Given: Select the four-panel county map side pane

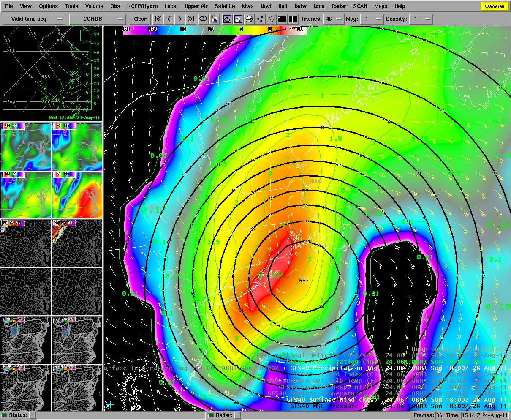Looking at the screenshot, I should [x=51, y=267].
